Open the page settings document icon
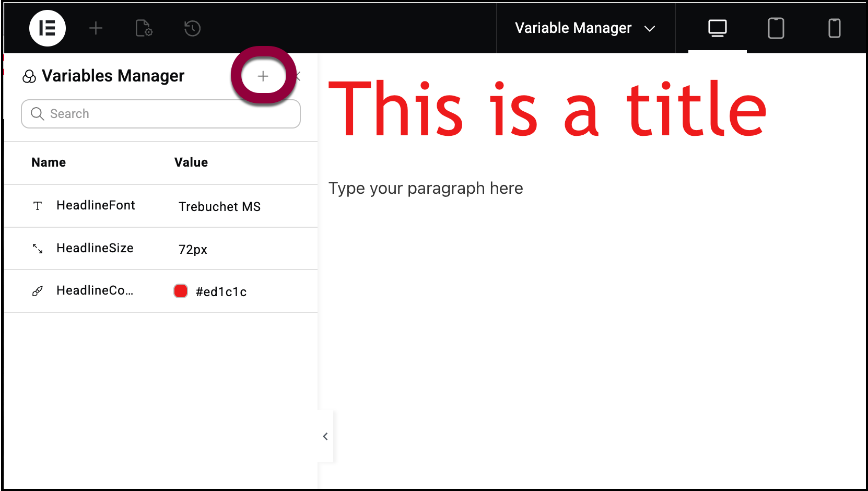Viewport: 868px width, 491px height. pos(144,28)
